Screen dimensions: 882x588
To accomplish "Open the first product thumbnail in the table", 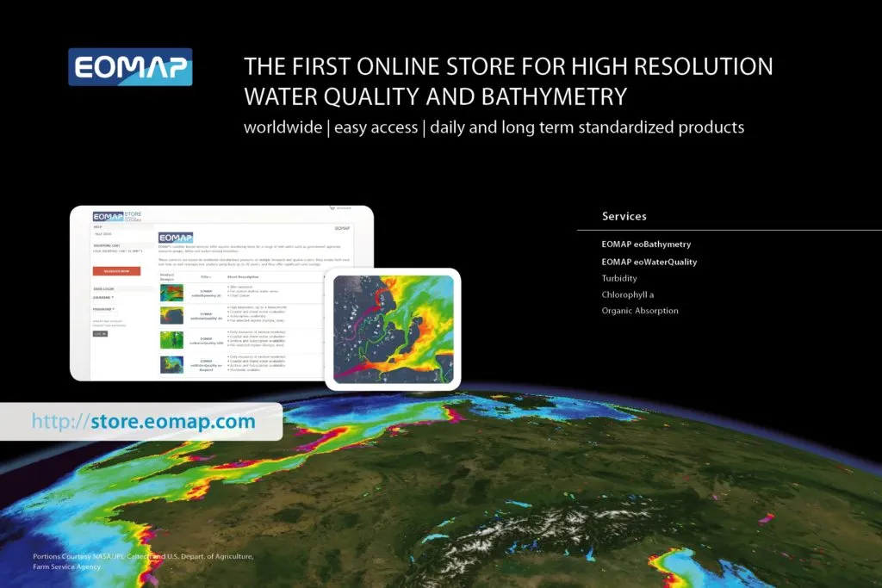I will coord(171,293).
